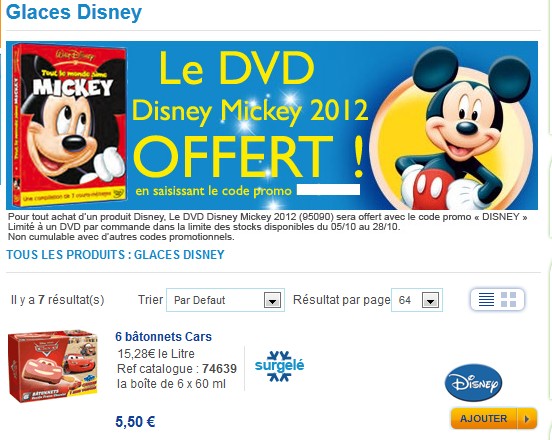Click the white promo code field in banner
This screenshot has height=440, width=552.
click(x=328, y=189)
